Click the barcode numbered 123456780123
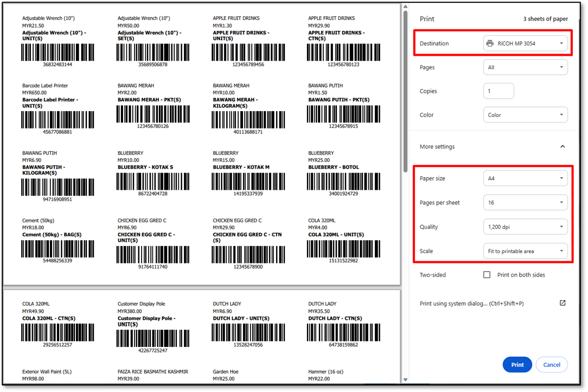The image size is (588, 392). [343, 53]
